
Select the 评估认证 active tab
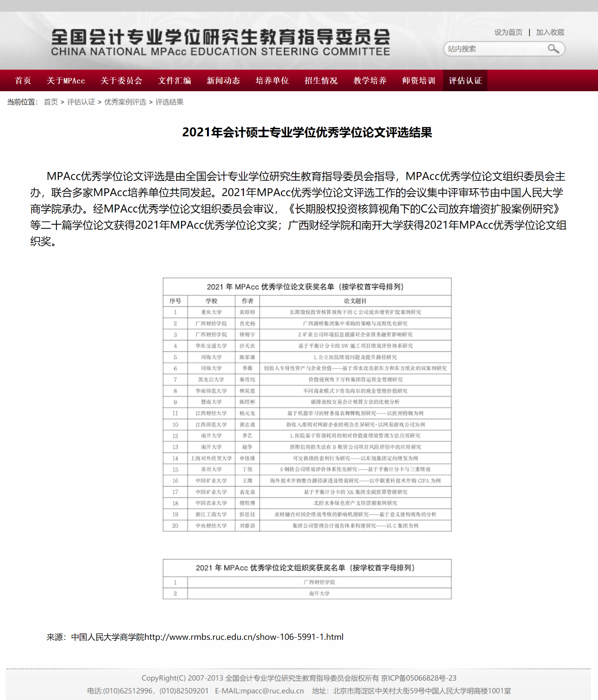pos(465,80)
